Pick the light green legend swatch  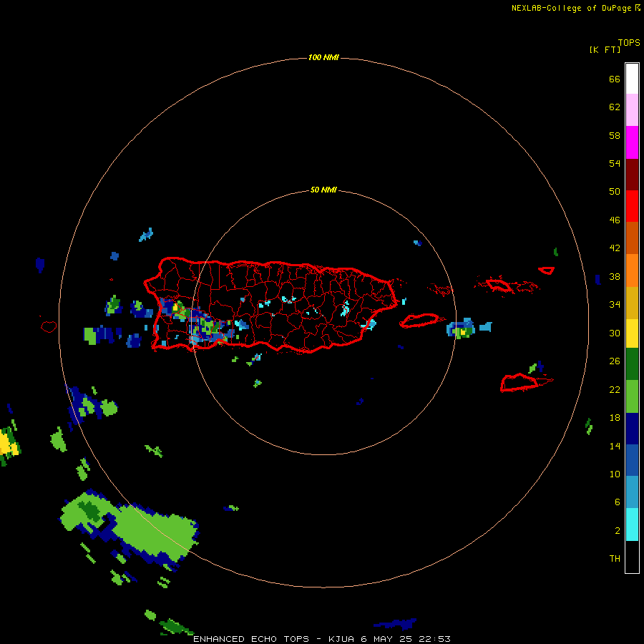click(x=632, y=396)
